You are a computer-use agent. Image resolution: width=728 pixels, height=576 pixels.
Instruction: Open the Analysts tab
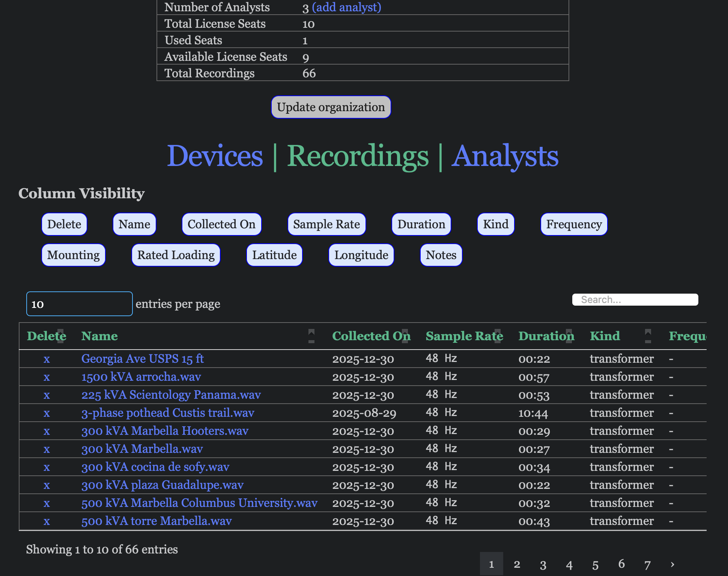[x=505, y=156]
